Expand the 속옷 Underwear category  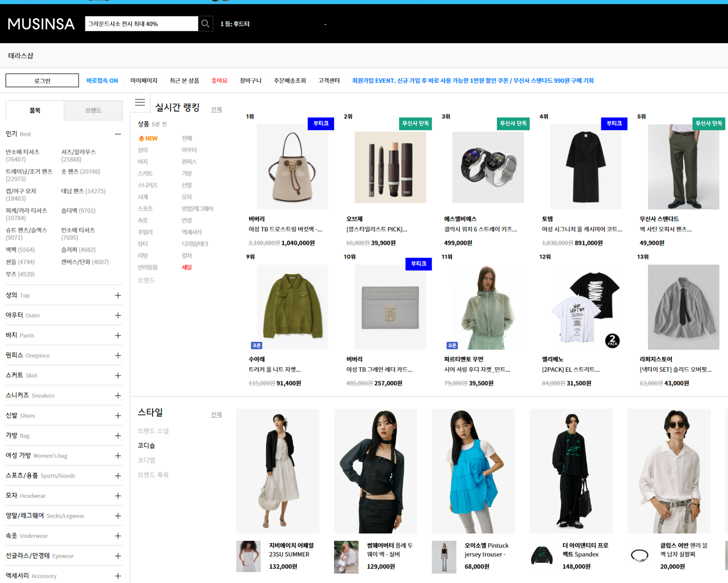point(118,536)
